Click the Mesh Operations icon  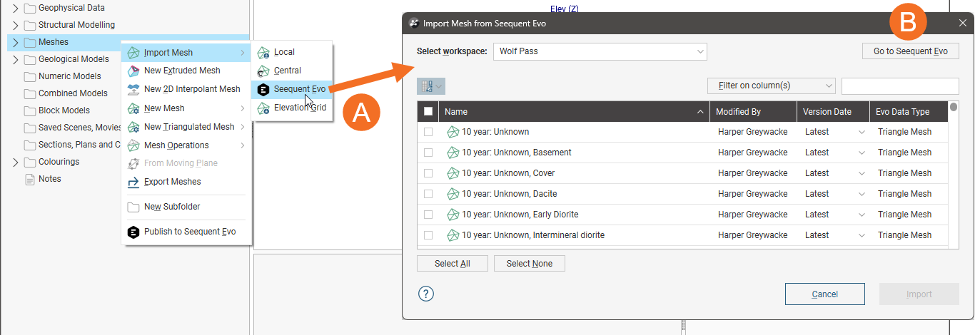coord(133,145)
